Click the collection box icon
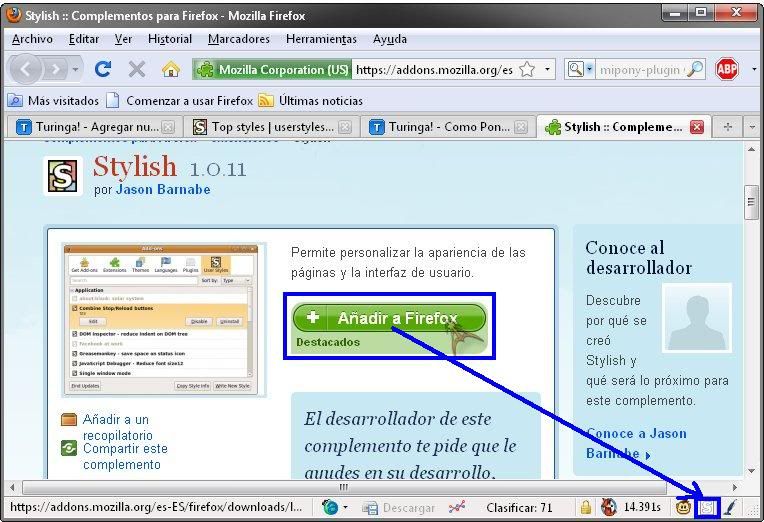 pyautogui.click(x=69, y=419)
